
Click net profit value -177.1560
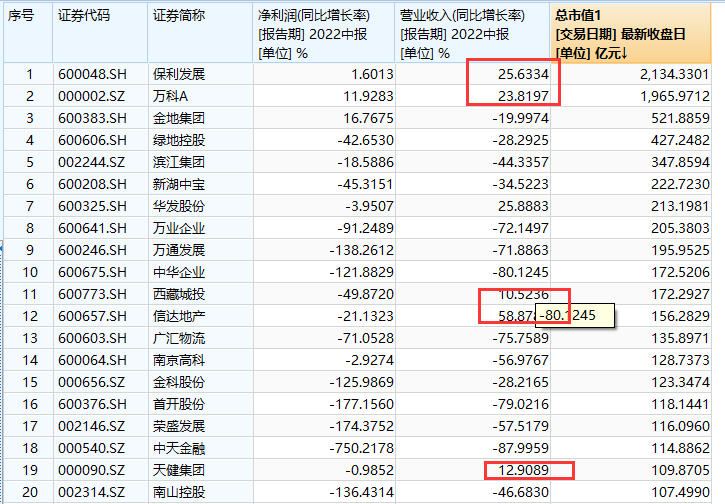click(362, 404)
